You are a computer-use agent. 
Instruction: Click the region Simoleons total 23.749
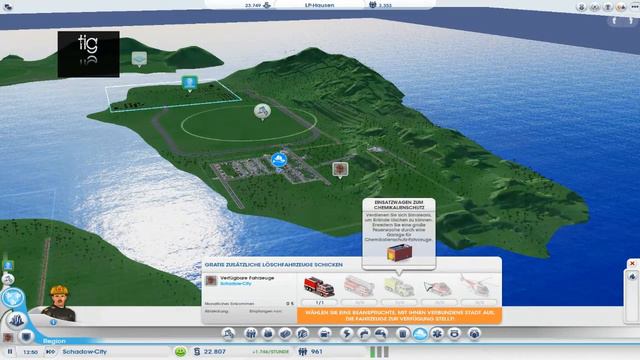(x=258, y=5)
